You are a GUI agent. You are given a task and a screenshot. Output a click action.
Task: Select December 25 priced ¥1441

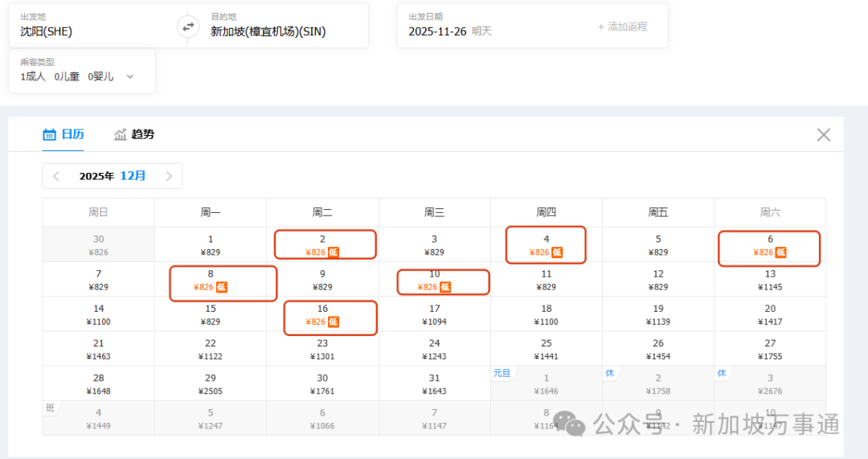547,350
